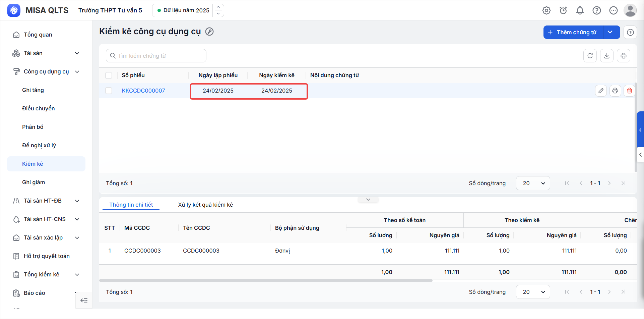Change upper rows-per-page dropdown

(x=533, y=183)
